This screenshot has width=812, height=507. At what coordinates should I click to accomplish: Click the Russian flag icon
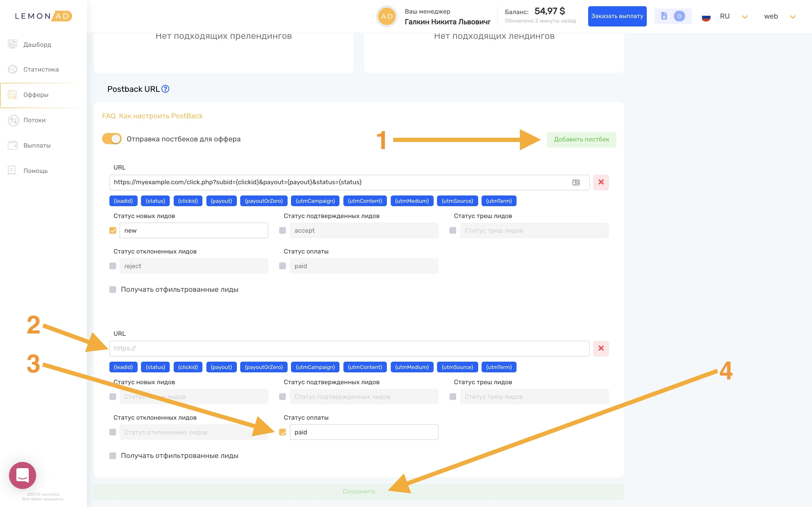[706, 16]
